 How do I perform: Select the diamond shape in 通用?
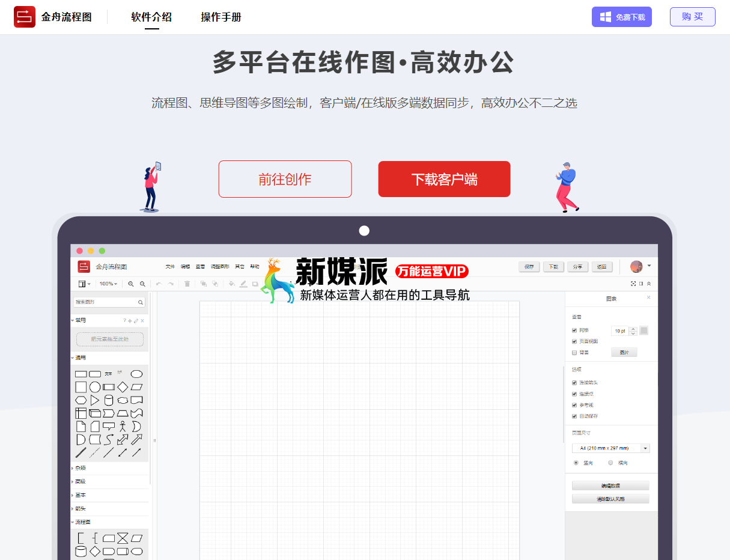tap(123, 387)
